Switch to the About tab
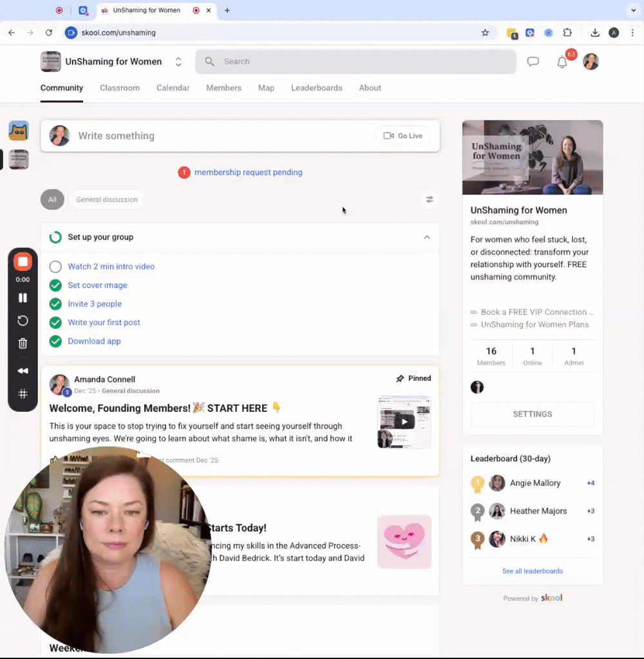 (x=370, y=88)
